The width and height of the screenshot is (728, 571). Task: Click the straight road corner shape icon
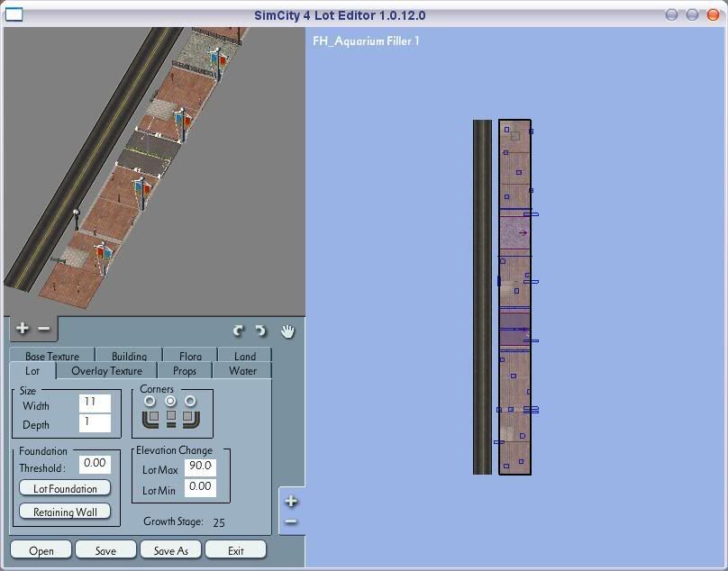[x=171, y=418]
